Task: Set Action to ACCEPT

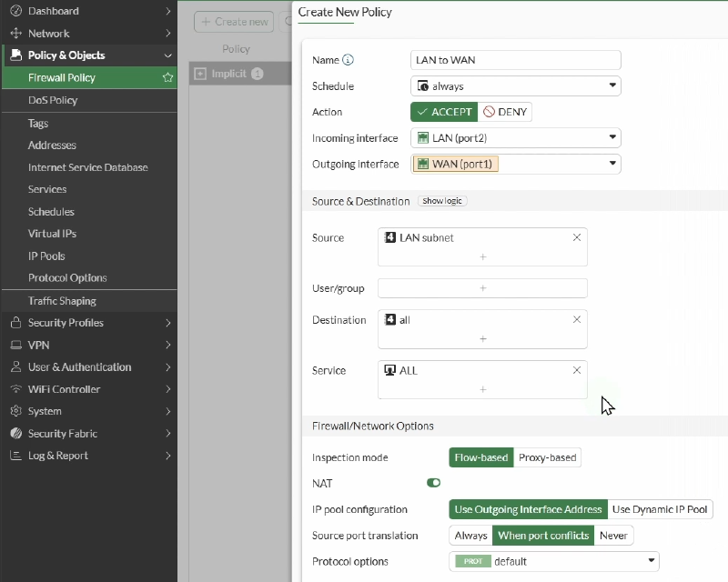Action: (444, 112)
